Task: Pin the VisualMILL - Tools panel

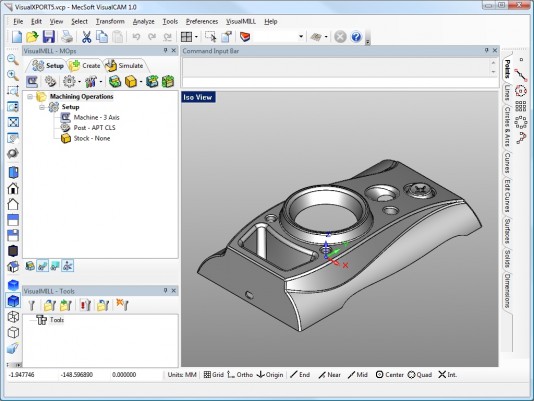Action: coord(166,291)
